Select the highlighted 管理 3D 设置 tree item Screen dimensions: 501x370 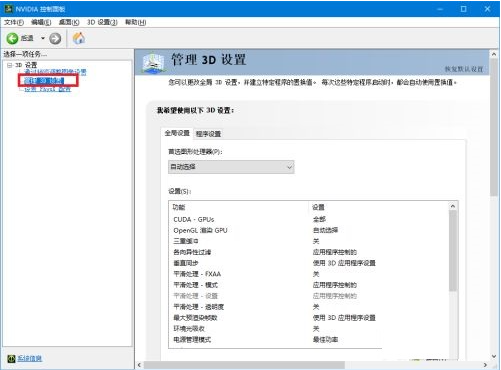(x=44, y=81)
